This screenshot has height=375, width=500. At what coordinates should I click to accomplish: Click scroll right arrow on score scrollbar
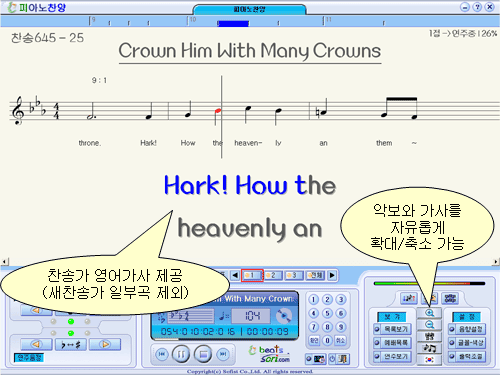coord(496,262)
